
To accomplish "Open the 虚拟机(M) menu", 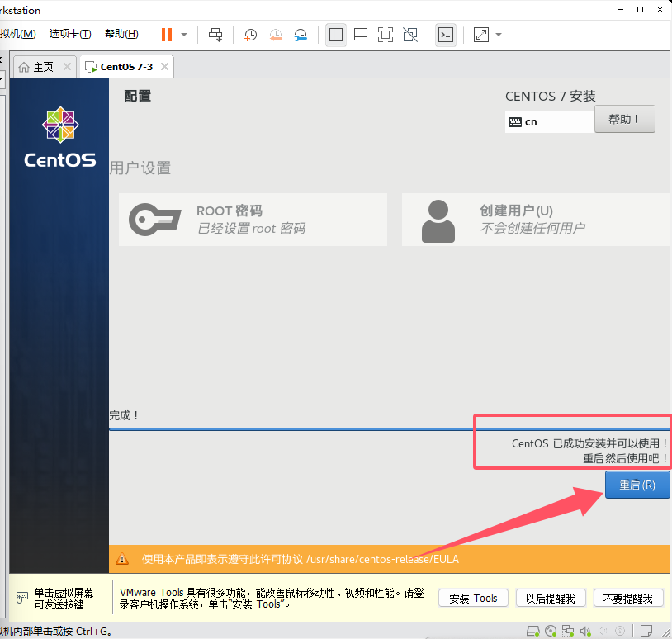I will coord(18,34).
